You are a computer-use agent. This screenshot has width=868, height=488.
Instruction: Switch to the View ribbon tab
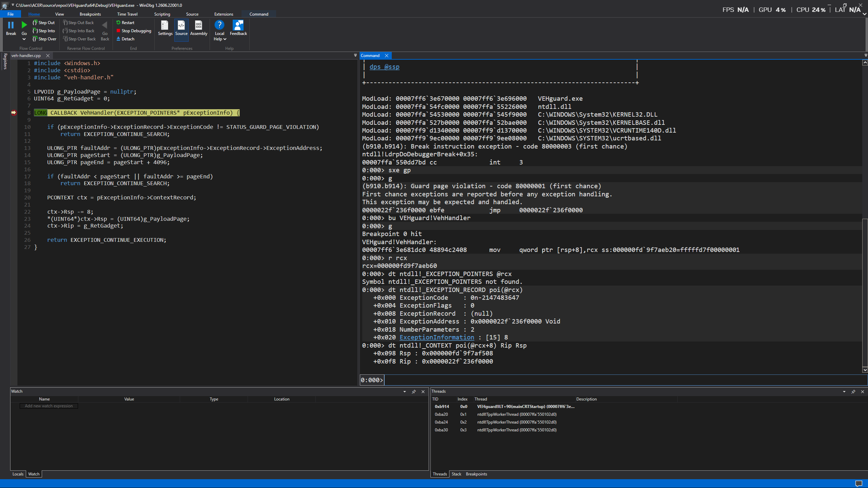(x=59, y=14)
